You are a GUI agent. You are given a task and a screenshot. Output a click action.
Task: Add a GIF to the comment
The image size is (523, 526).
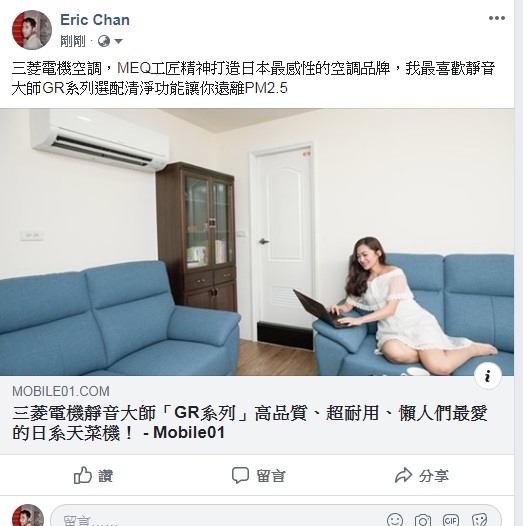451,520
